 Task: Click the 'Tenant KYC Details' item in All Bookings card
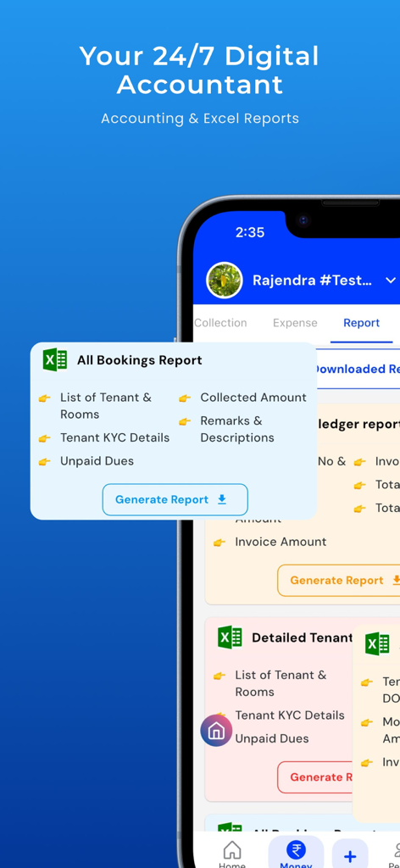115,437
